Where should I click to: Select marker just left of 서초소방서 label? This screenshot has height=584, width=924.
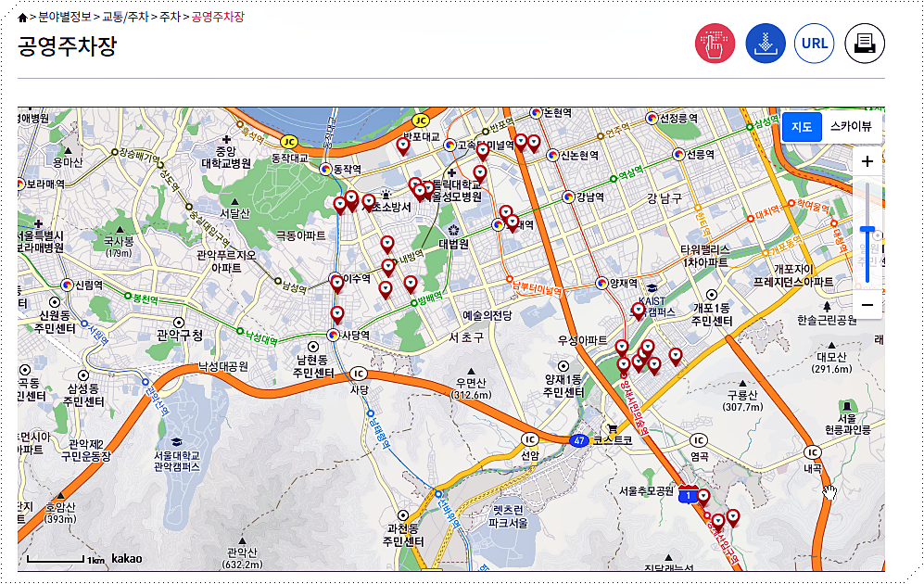tap(369, 202)
